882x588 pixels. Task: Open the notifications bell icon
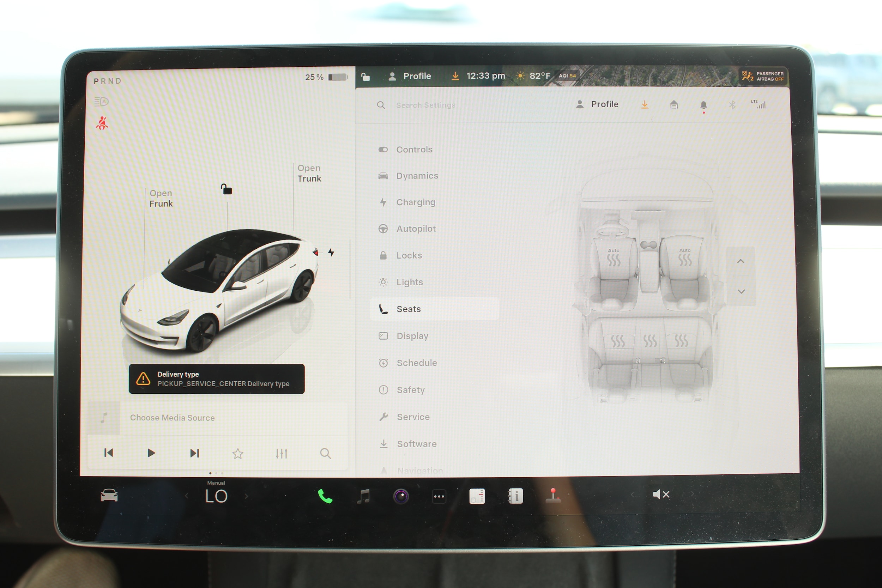pos(703,105)
